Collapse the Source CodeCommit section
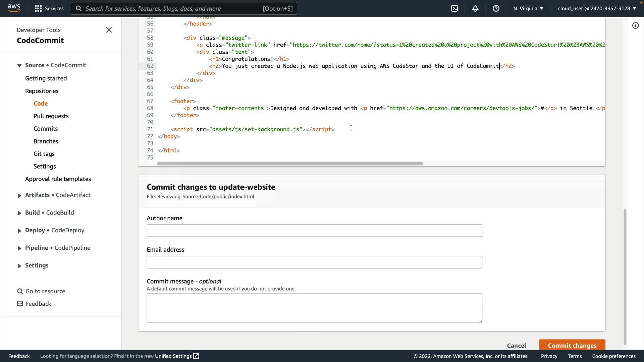Screen dimensions: 644x362 tap(19, 65)
